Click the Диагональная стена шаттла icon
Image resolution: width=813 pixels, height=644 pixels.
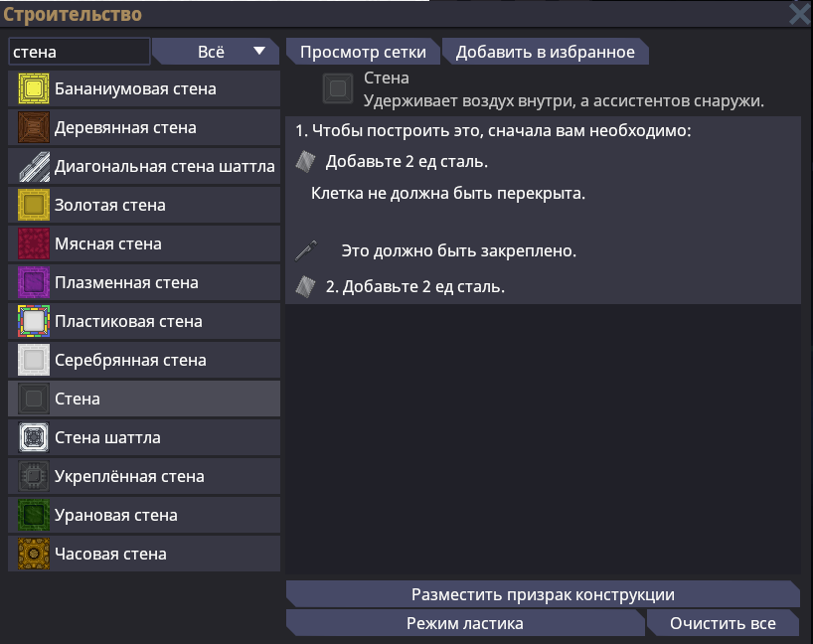(34, 167)
